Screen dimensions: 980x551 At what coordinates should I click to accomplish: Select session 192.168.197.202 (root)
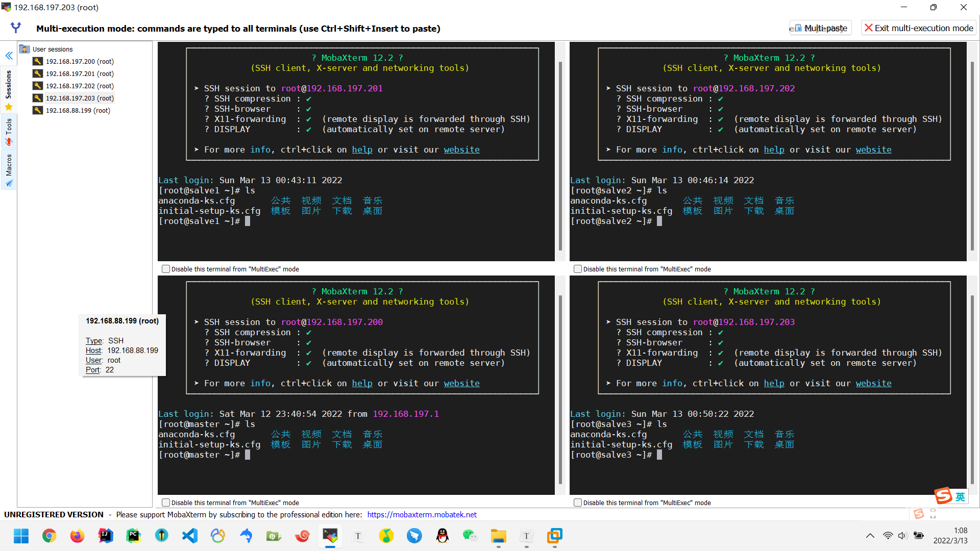coord(80,86)
